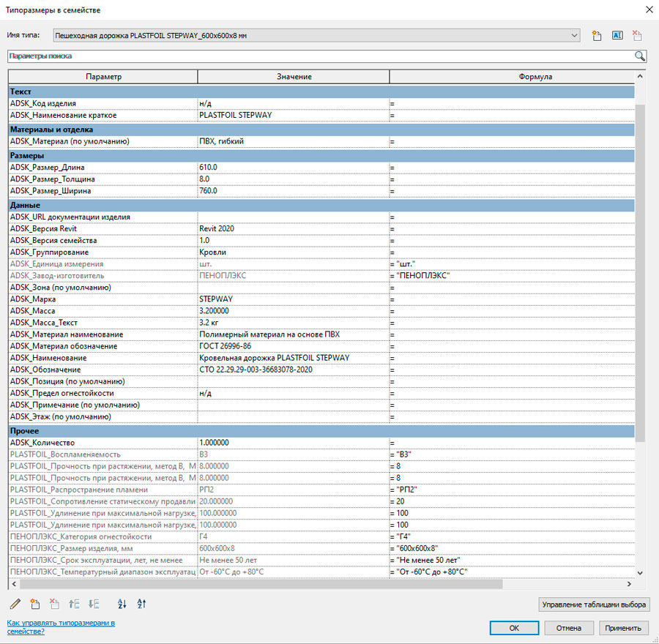This screenshot has height=644, width=659.
Task: Sort parameters in descending order
Action: pos(141,604)
